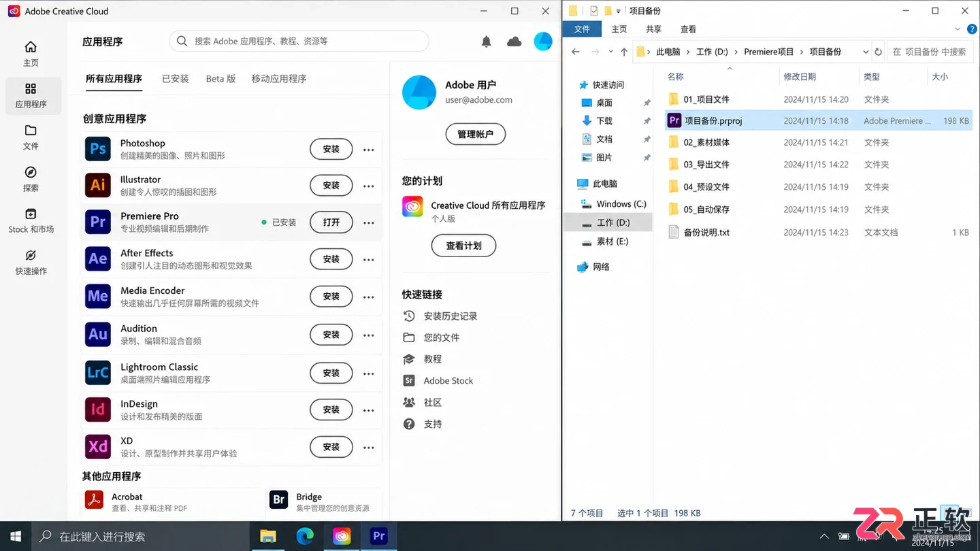Expand the Explorer ribbon chevron
The height and width of the screenshot is (551, 980).
(x=958, y=29)
